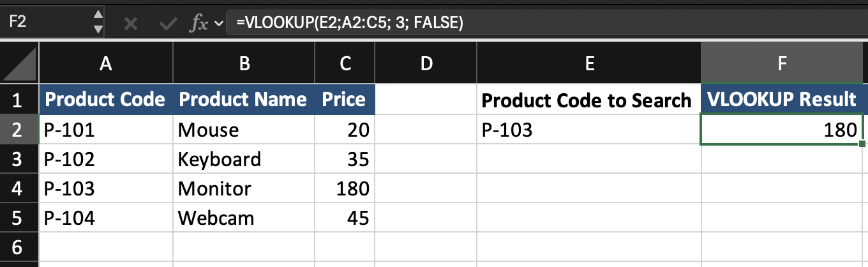Click the Cancel X icon in formula bar
Image resolution: width=868 pixels, height=267 pixels.
tap(131, 24)
